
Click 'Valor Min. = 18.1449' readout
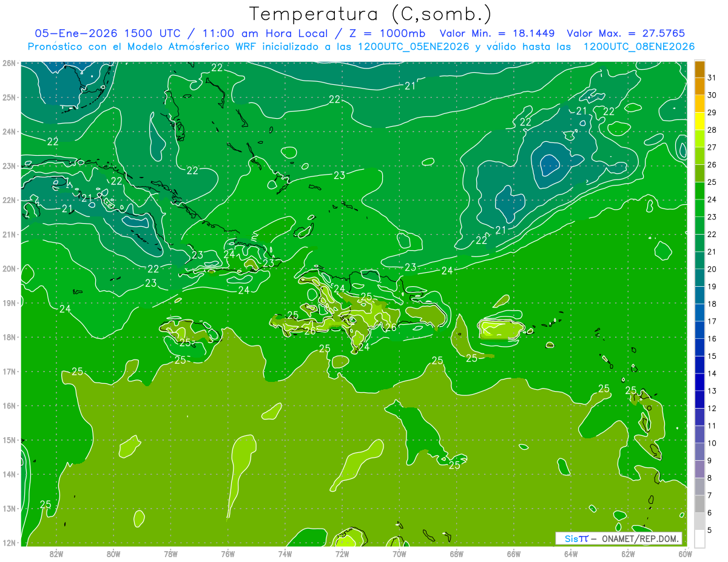coord(497,33)
